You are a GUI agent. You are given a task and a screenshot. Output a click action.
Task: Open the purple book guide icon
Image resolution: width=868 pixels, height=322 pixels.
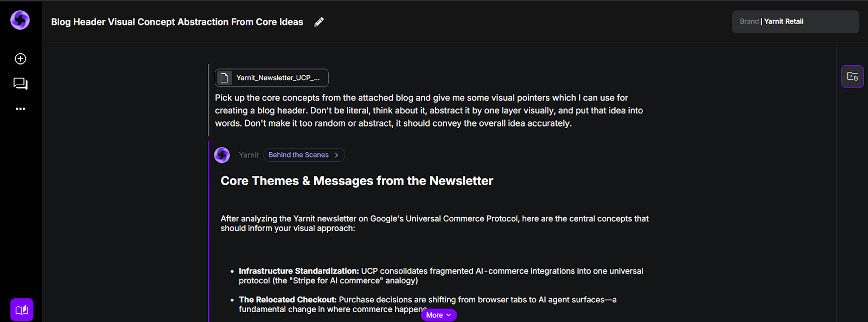22,310
